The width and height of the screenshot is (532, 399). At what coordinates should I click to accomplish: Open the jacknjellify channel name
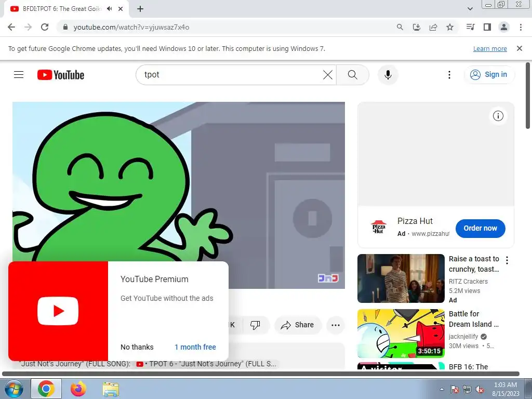click(463, 337)
